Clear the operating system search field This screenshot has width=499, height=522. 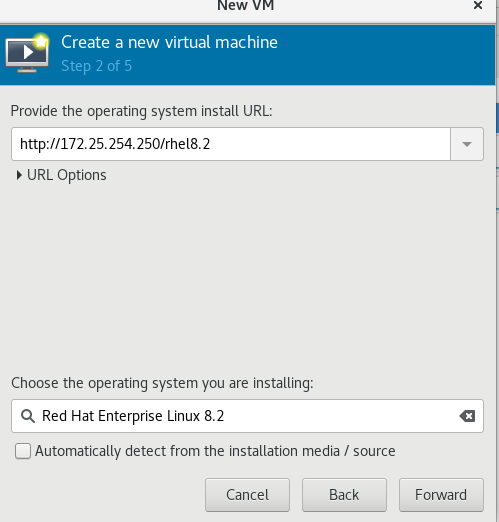(467, 416)
